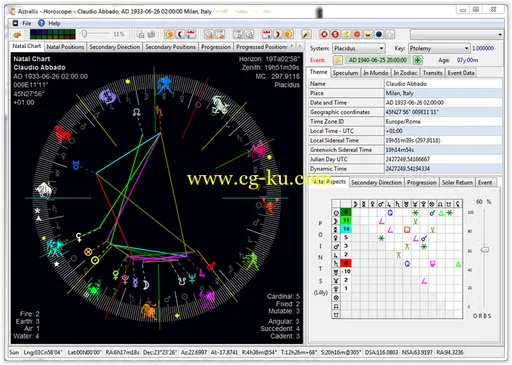The image size is (512, 365).
Task: Click the dark blue sphere toolbar icon
Action: [x=379, y=34]
